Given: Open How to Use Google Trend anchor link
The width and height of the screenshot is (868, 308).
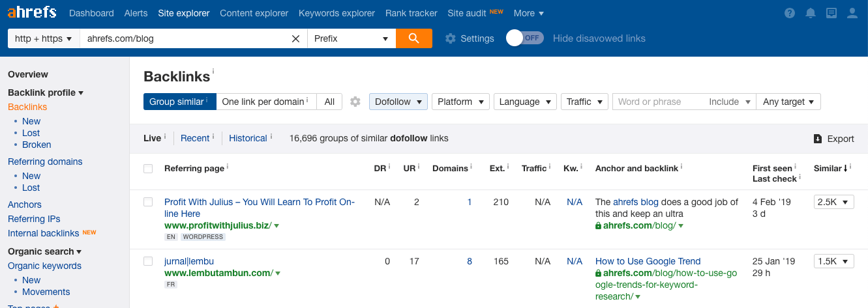Looking at the screenshot, I should [648, 261].
